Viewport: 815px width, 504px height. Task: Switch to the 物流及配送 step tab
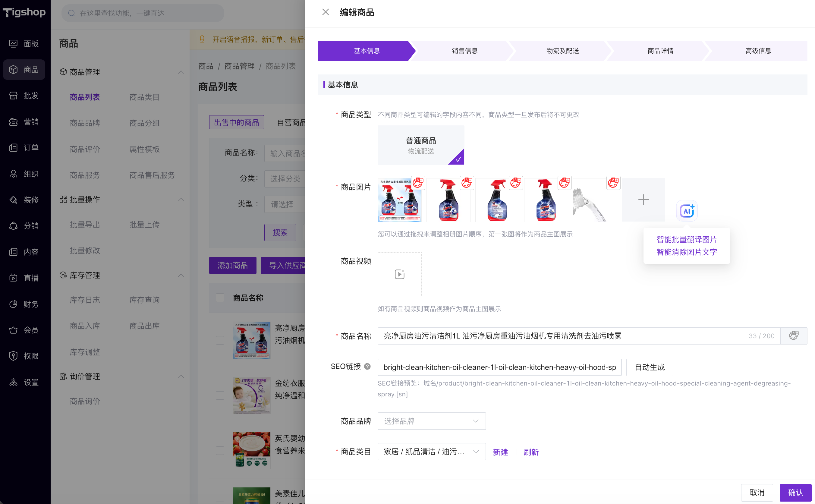point(562,51)
